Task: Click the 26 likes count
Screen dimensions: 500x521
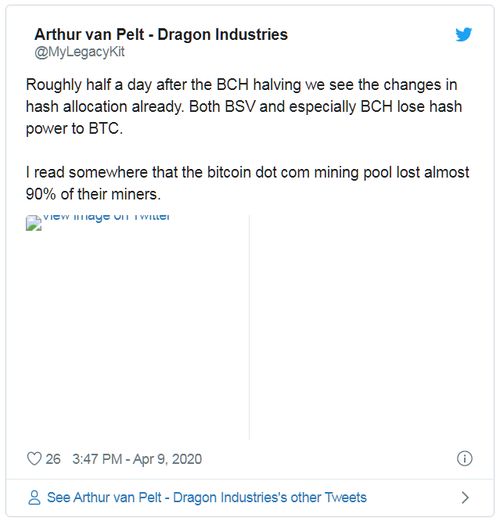Action: click(53, 459)
